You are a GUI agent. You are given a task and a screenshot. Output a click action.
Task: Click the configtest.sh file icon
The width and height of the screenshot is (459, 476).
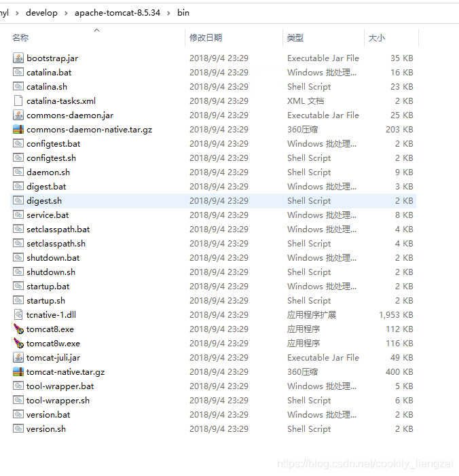pyautogui.click(x=18, y=158)
